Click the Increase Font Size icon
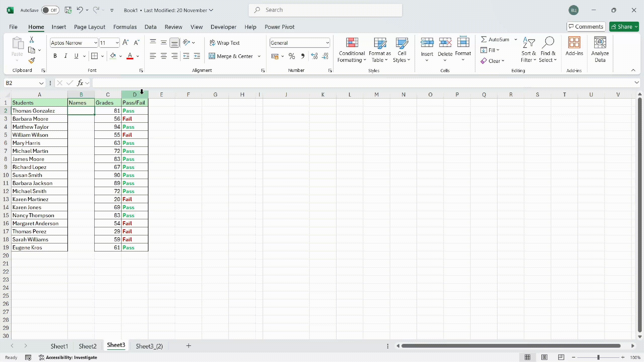The width and height of the screenshot is (644, 362). tap(126, 42)
